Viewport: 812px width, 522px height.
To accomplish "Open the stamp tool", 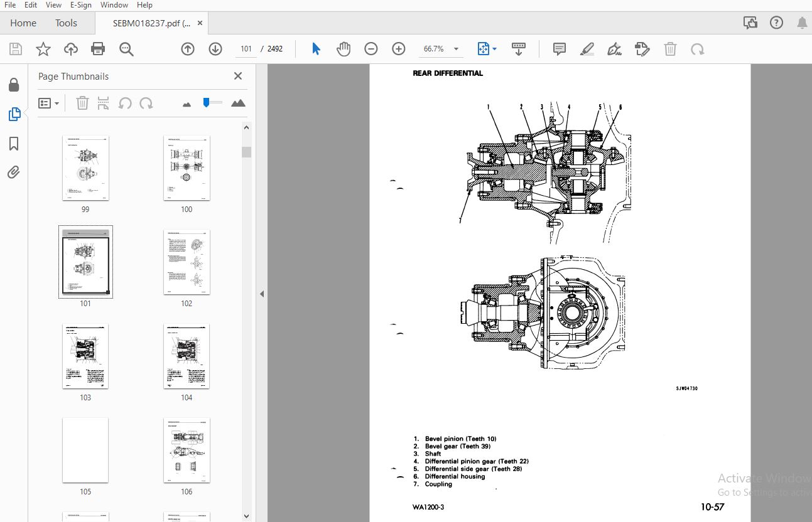I will tap(642, 49).
